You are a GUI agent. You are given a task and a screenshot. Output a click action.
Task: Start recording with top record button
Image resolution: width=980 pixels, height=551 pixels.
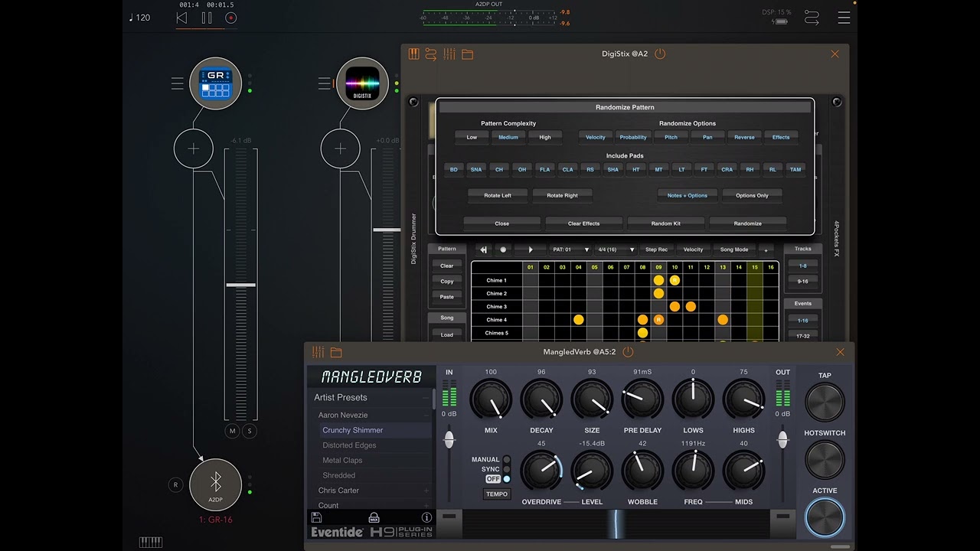click(231, 18)
